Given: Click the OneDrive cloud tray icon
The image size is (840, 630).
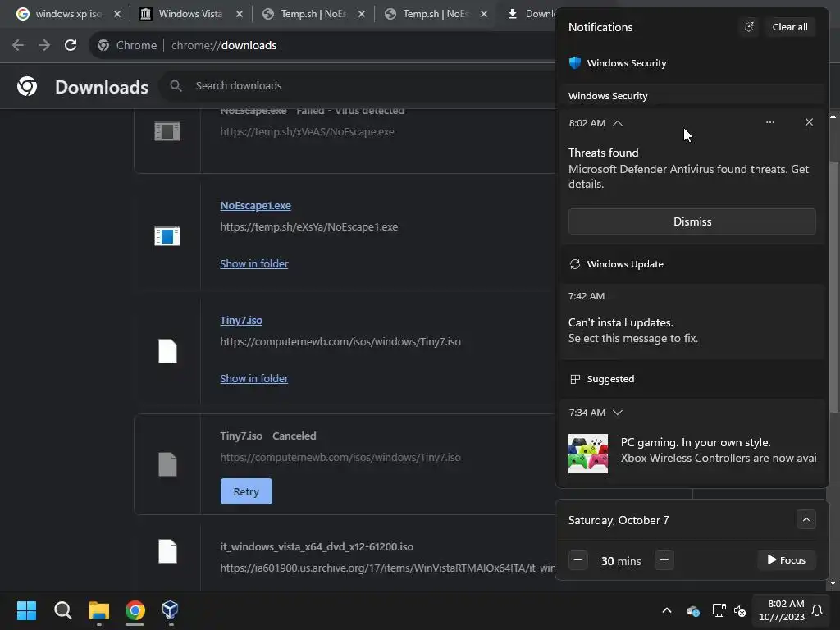Looking at the screenshot, I should point(692,610).
